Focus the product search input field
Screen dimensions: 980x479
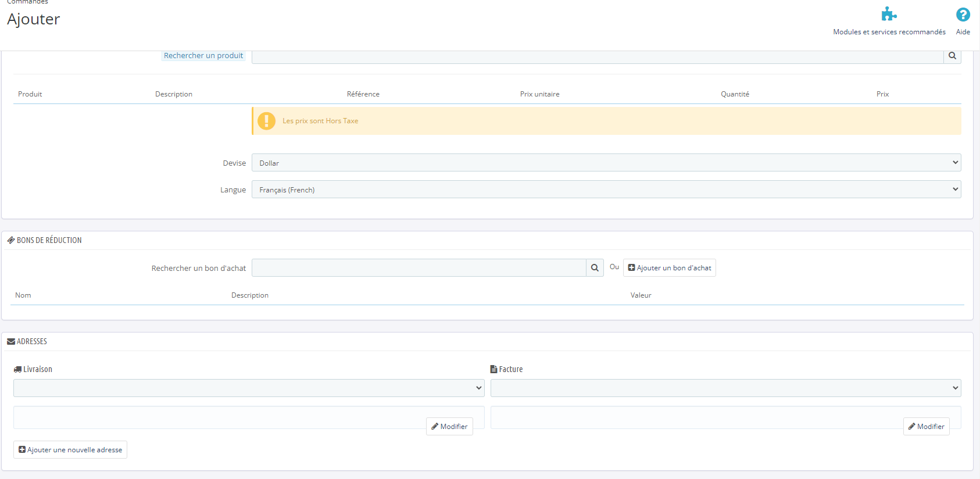click(x=598, y=56)
